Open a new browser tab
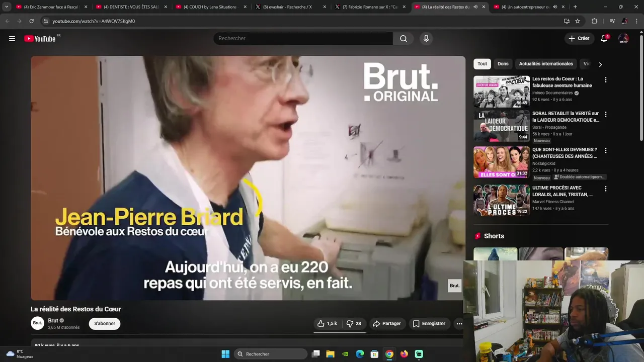Viewport: 644px width, 362px height. (x=575, y=7)
